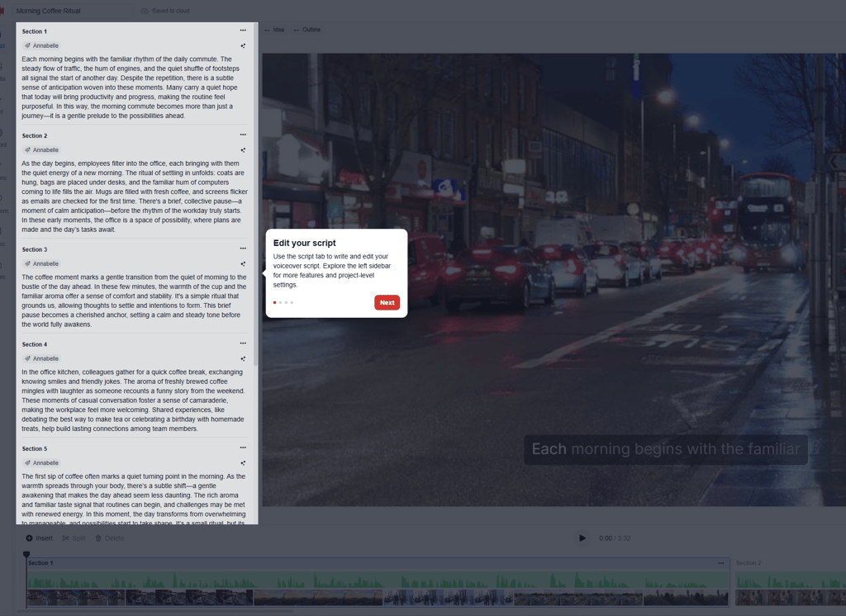846x616 pixels.
Task: Click the Section 4 script paragraph
Action: pos(135,400)
